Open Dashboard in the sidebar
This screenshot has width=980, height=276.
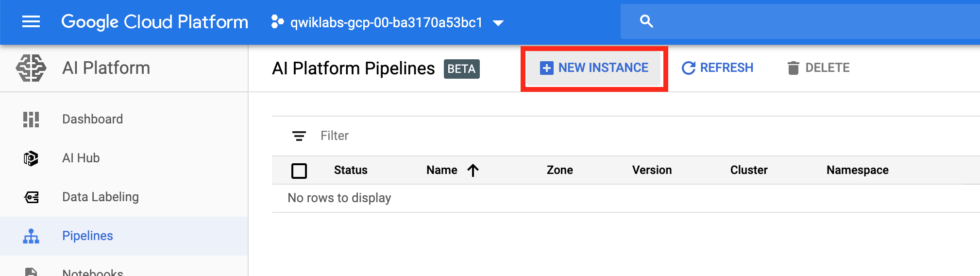point(124,119)
